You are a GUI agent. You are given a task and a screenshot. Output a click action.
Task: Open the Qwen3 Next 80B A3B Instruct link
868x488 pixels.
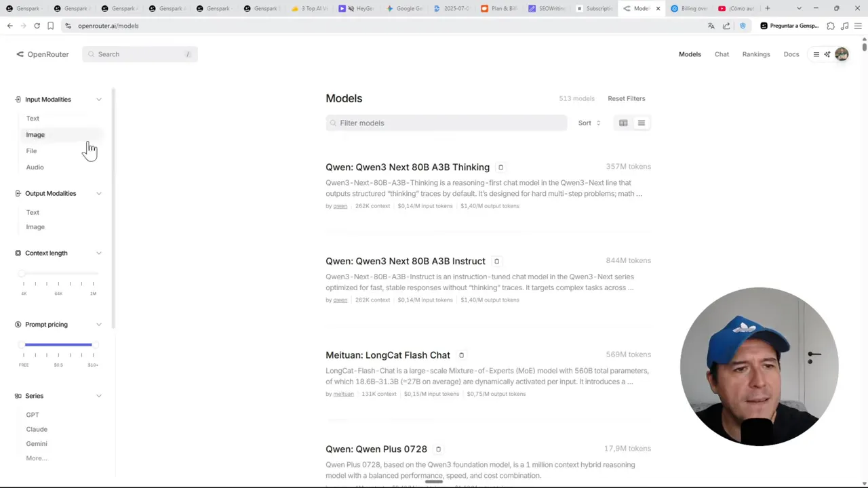tap(405, 261)
